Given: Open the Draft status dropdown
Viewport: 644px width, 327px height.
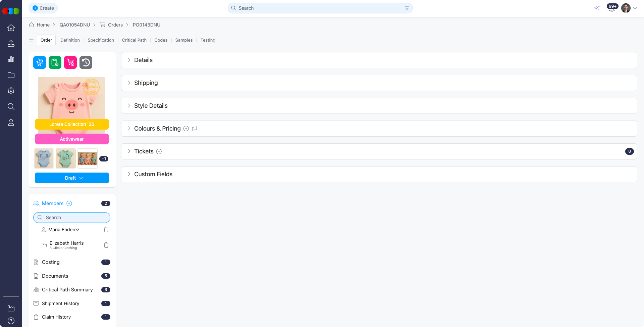Looking at the screenshot, I should click(72, 178).
